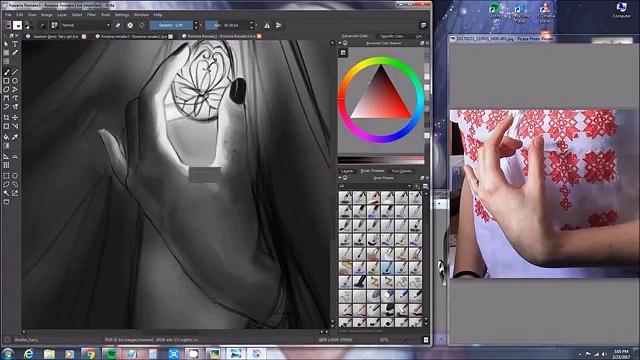
Task: Select the Ellipse shape tool
Action: (x=15, y=81)
